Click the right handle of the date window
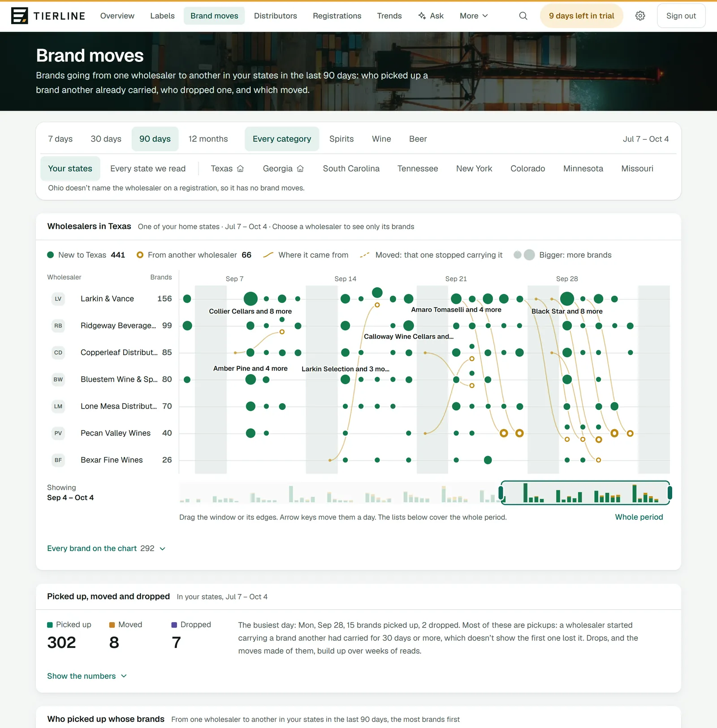This screenshot has width=717, height=728. point(669,493)
